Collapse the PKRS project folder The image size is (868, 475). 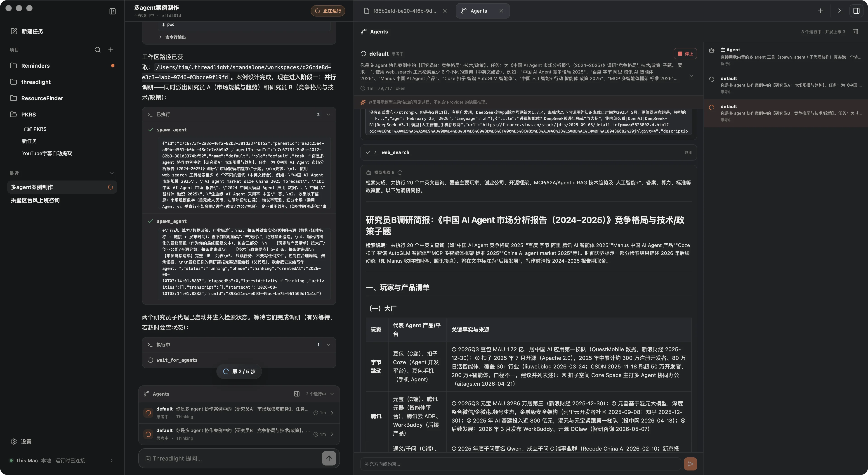click(x=62, y=114)
